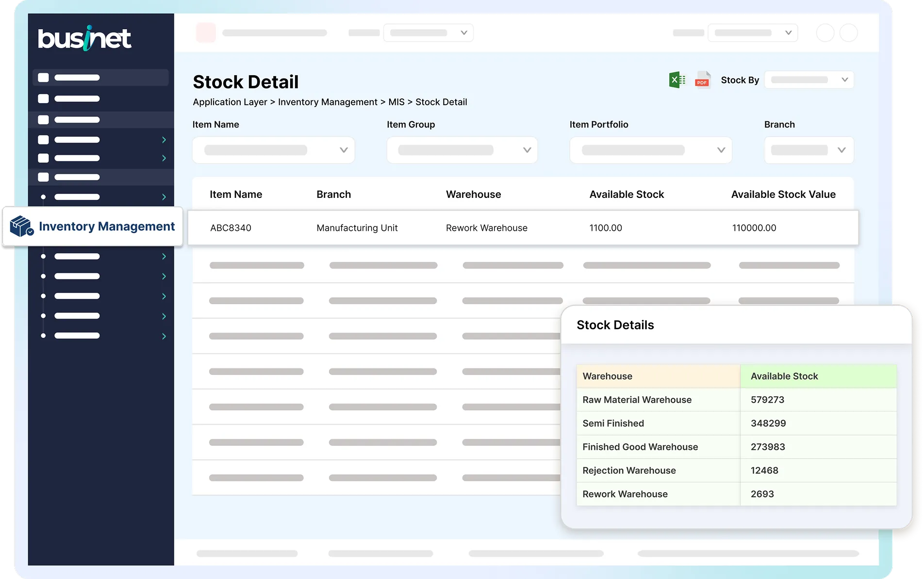The width and height of the screenshot is (924, 579).
Task: Sort by Available Stock Value header
Action: click(x=783, y=194)
